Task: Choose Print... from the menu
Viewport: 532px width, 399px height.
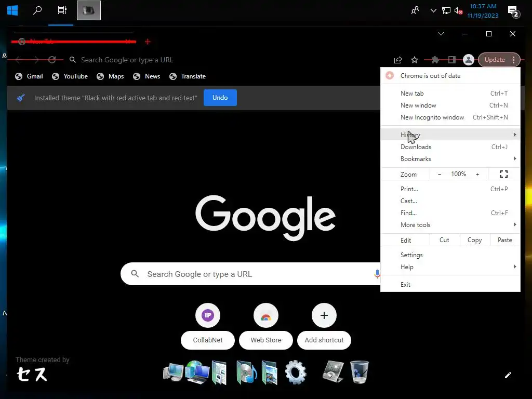Action: click(450, 189)
